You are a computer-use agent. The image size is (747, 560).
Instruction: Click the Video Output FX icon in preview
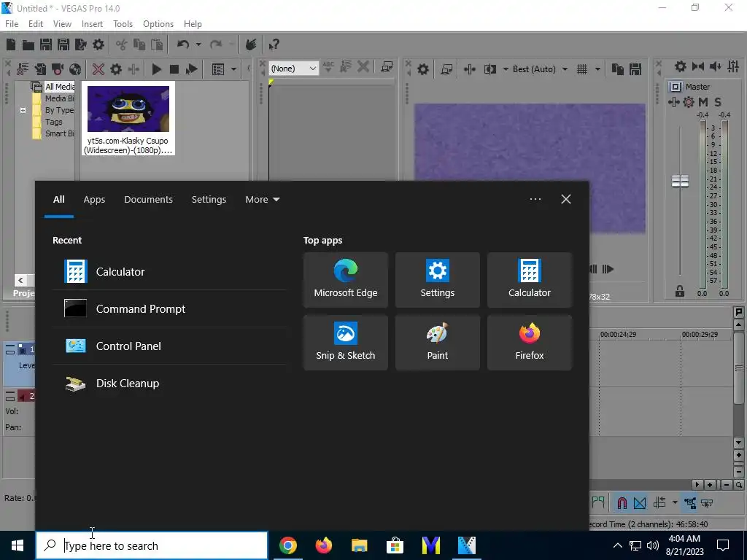470,69
